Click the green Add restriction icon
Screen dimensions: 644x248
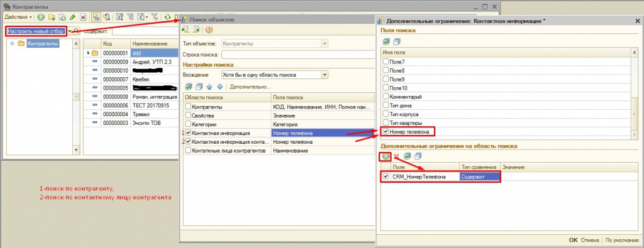386,156
